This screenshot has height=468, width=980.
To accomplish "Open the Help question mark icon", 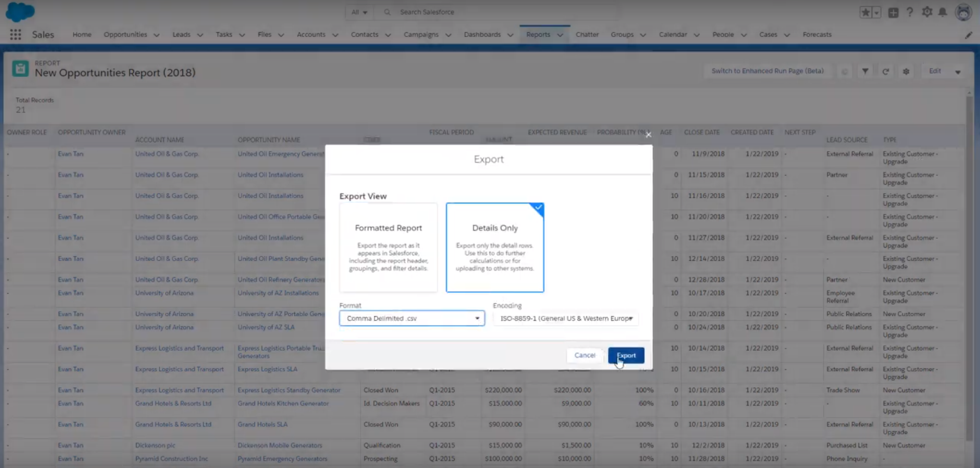I will click(x=910, y=12).
